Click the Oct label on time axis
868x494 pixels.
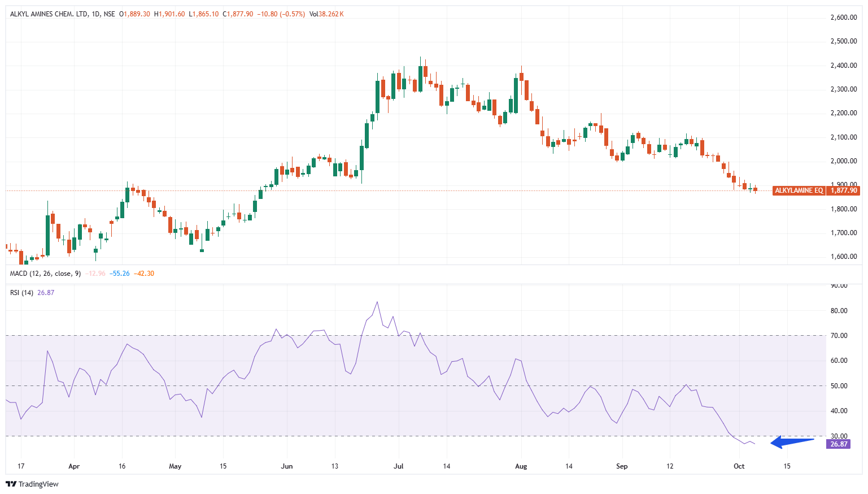[x=739, y=466]
